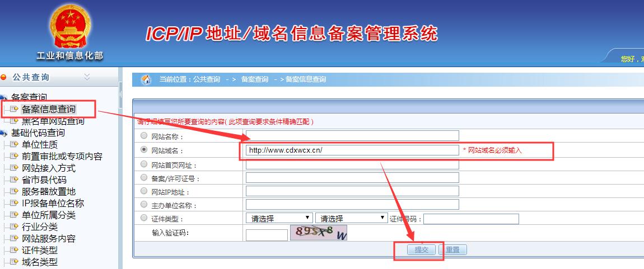Click the 备案查询 tree group label
This screenshot has width=644, height=269.
point(29,98)
